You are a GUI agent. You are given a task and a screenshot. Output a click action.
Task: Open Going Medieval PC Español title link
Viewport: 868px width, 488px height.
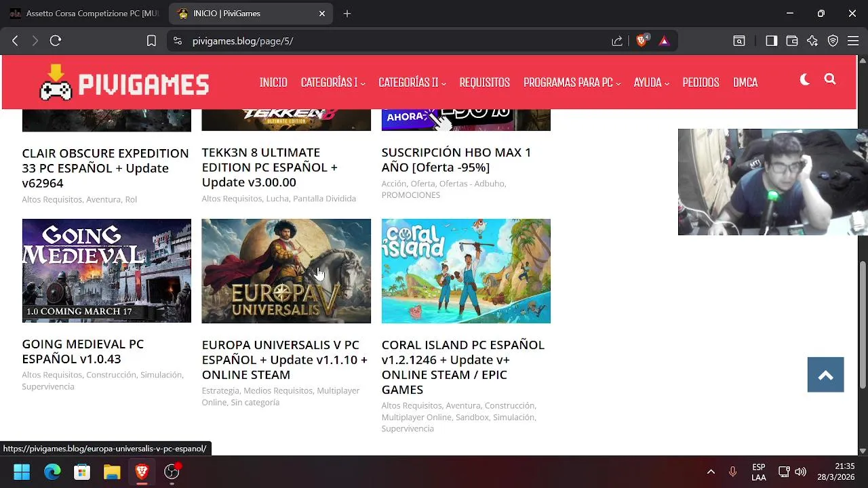[83, 352]
